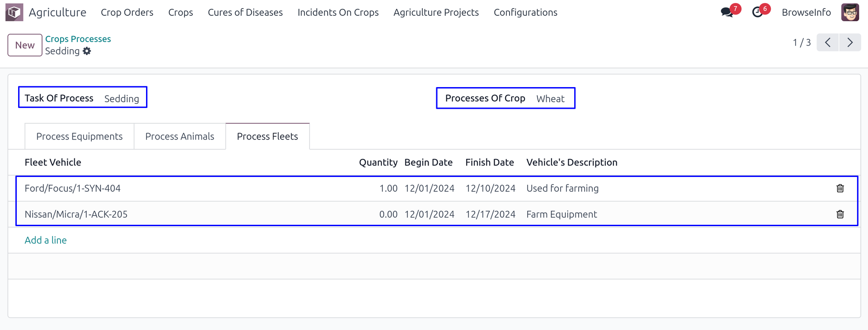Edit the Ford/Focus Finish Date cell

point(490,188)
